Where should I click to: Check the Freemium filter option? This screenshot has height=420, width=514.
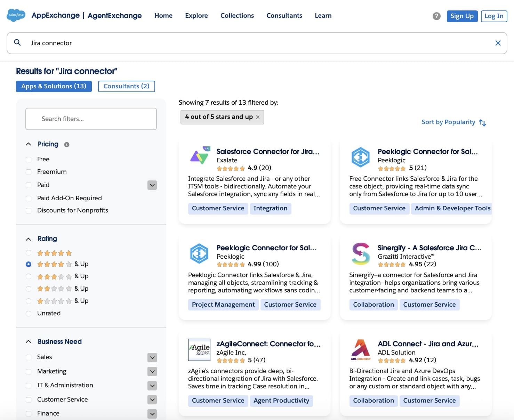click(28, 172)
